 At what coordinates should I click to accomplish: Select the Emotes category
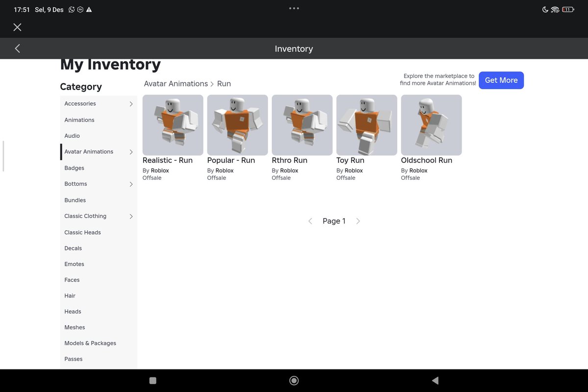(x=98, y=264)
